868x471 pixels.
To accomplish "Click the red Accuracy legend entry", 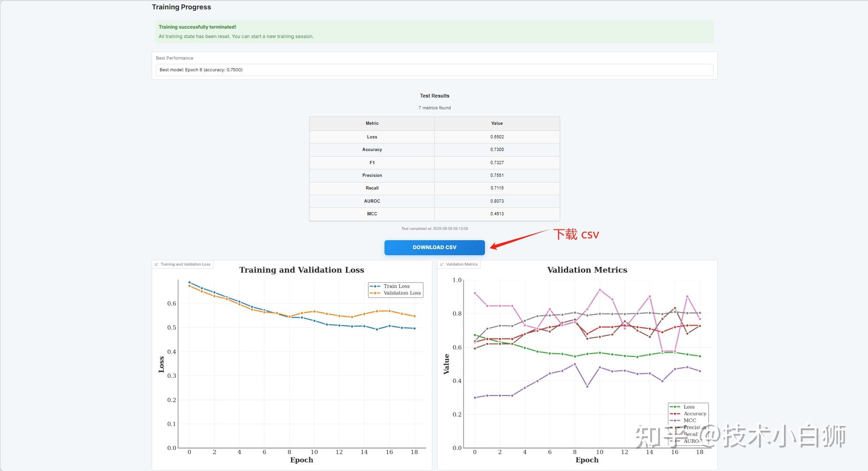I will [x=688, y=414].
